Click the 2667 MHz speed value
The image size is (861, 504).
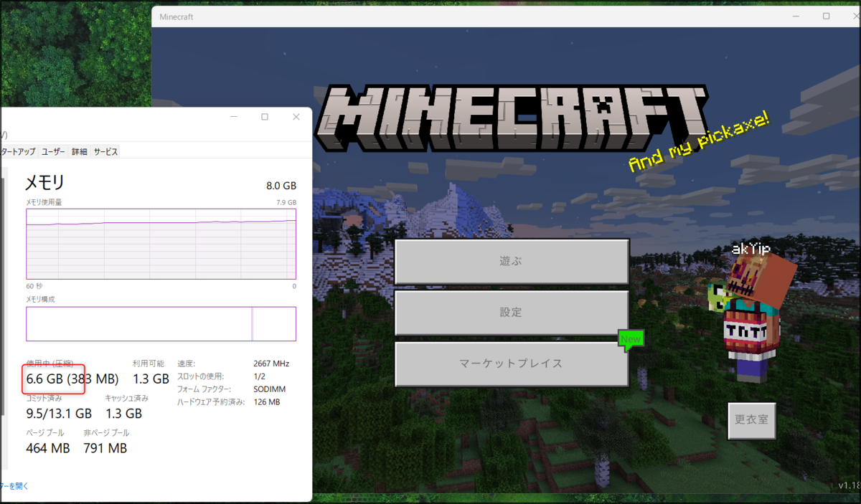(271, 363)
